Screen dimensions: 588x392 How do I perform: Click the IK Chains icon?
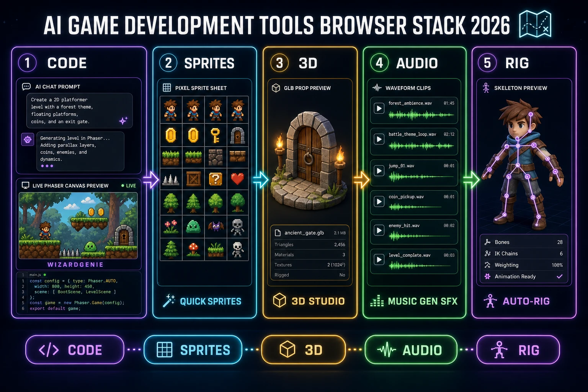[x=487, y=253]
